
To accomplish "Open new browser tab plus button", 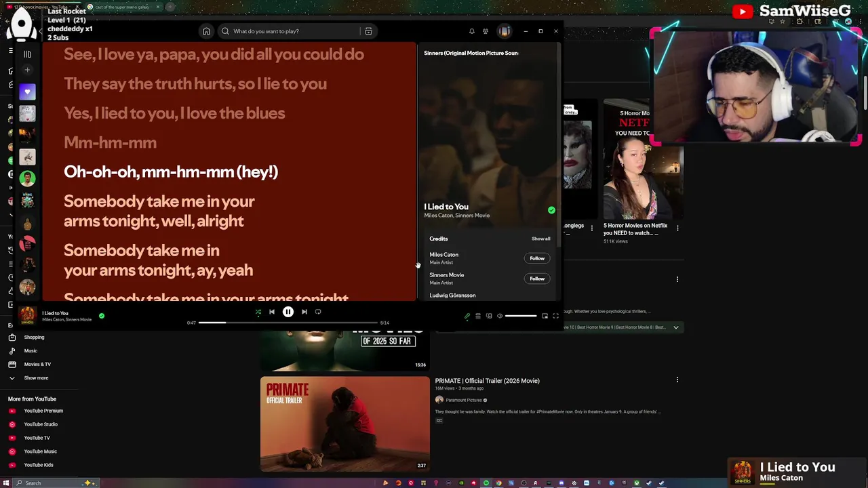I will 170,7.
